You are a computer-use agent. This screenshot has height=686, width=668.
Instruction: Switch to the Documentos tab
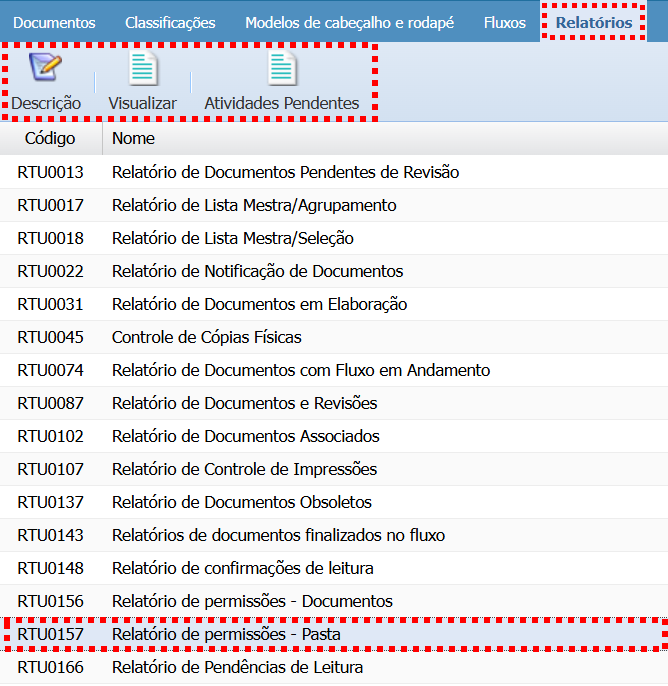54,22
